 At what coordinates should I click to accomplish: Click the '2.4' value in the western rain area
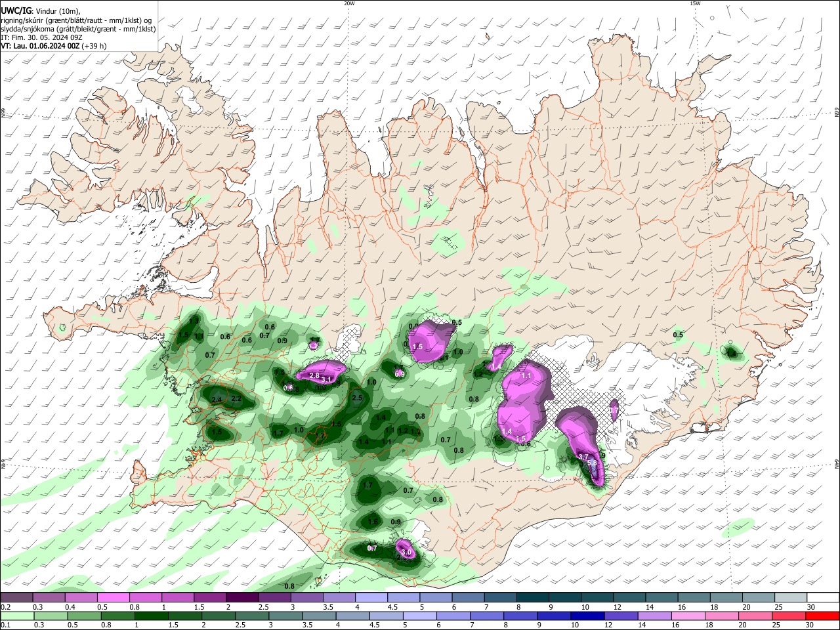tap(217, 399)
